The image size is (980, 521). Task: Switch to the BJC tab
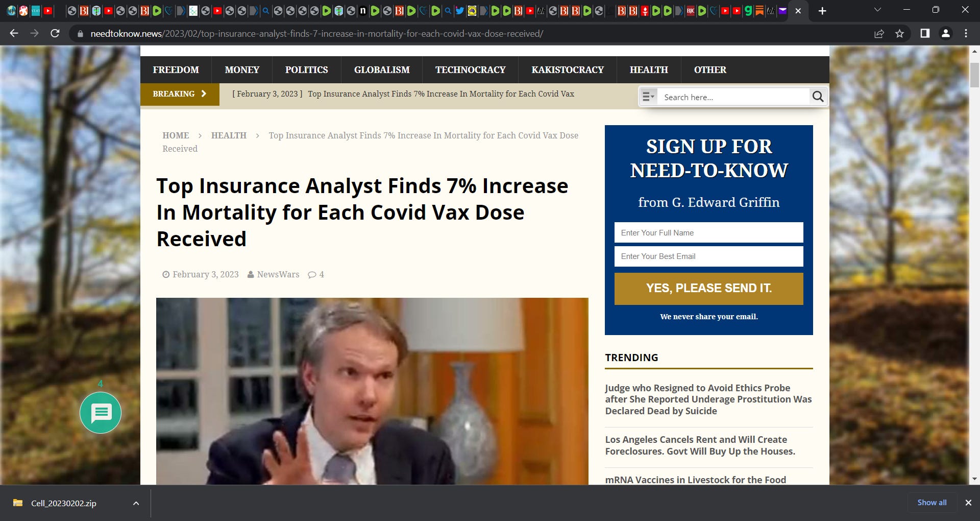[x=691, y=11]
